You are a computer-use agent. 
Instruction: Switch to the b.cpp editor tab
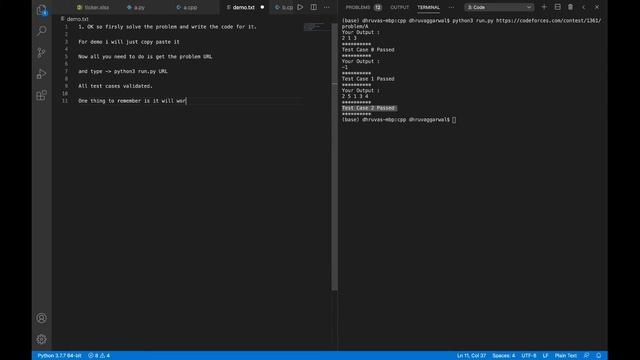point(284,7)
